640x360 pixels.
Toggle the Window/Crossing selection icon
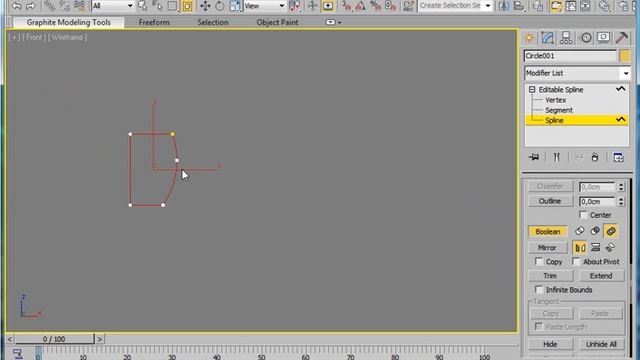click(187, 6)
